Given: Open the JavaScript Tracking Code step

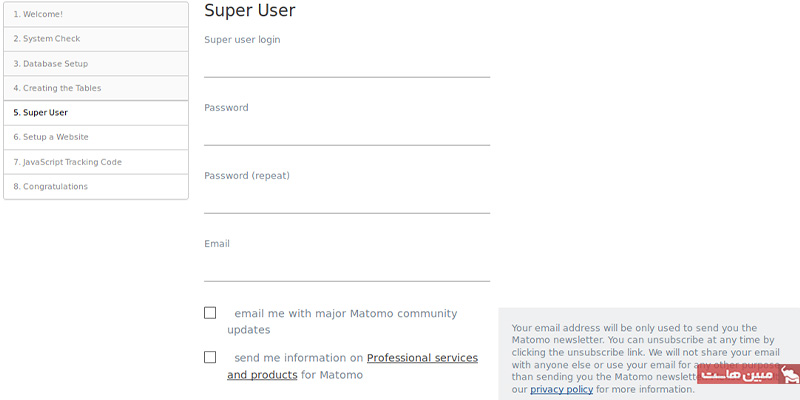Looking at the screenshot, I should click(x=96, y=162).
